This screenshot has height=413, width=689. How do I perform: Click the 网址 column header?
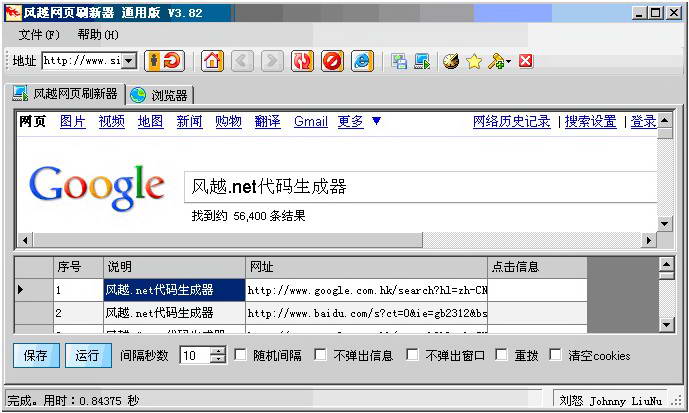pos(366,267)
